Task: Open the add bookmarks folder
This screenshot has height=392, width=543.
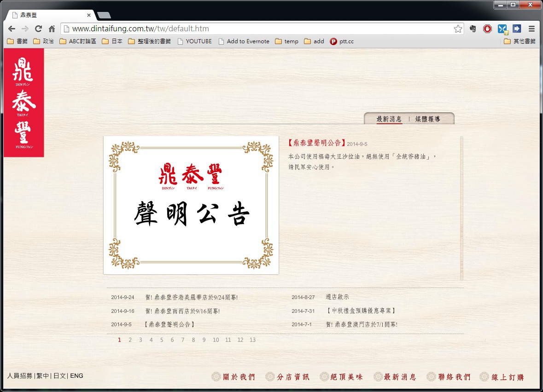Action: click(314, 41)
